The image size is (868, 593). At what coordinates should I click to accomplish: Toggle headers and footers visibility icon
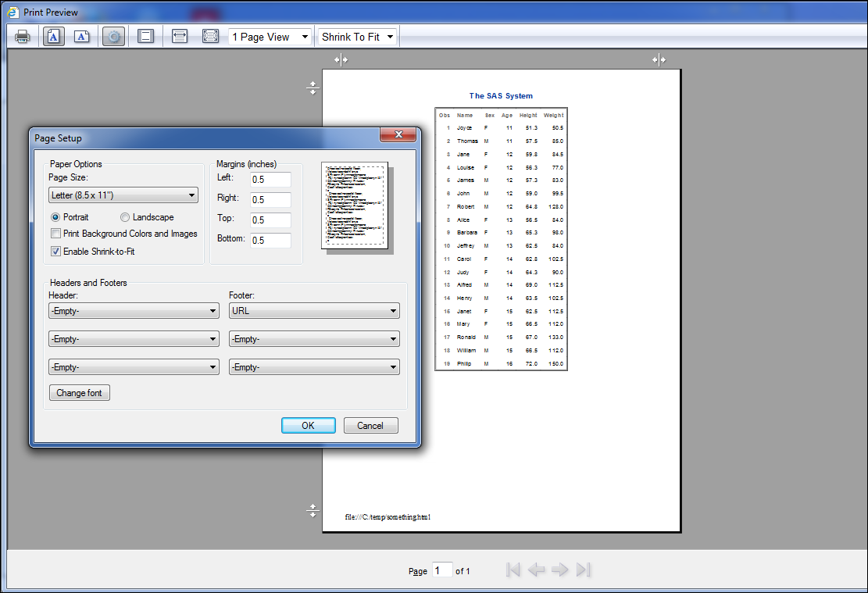[145, 36]
